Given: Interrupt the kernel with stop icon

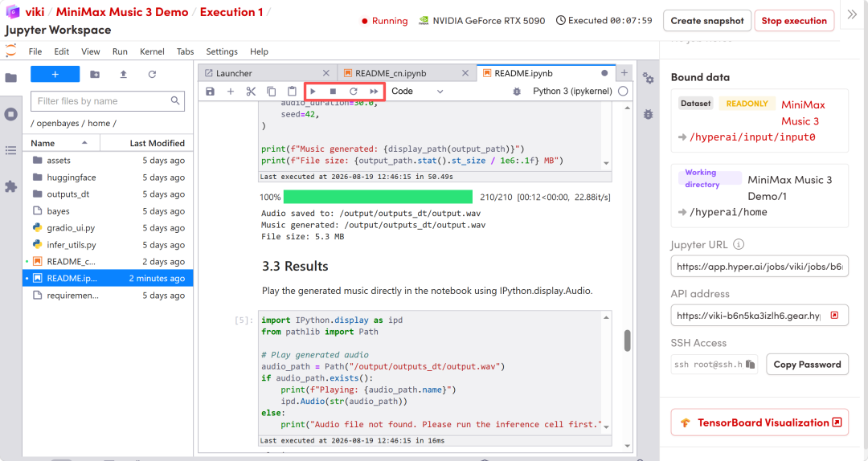Looking at the screenshot, I should coord(333,92).
